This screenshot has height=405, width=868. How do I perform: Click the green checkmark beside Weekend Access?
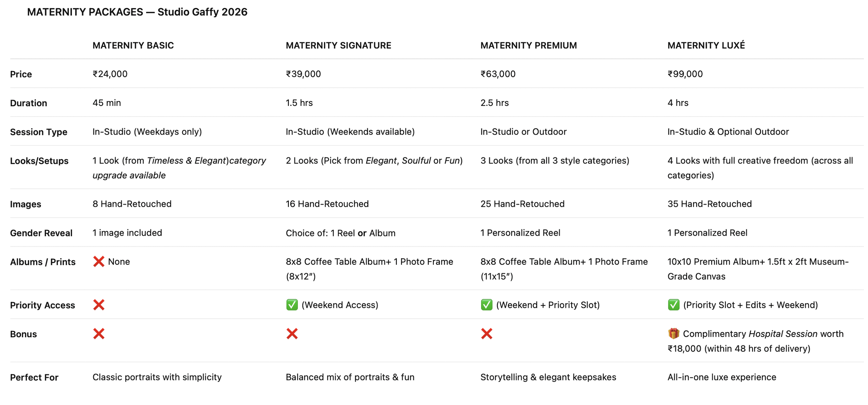(x=292, y=305)
